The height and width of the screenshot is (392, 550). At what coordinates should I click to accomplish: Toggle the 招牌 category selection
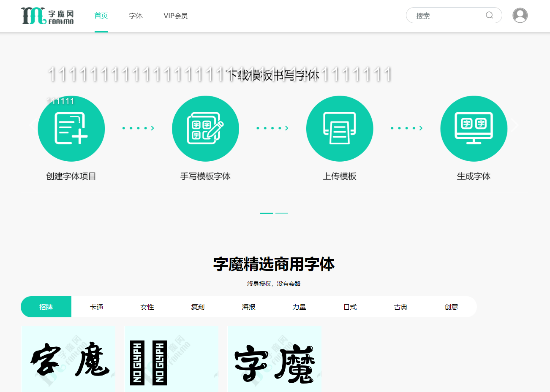pyautogui.click(x=46, y=307)
